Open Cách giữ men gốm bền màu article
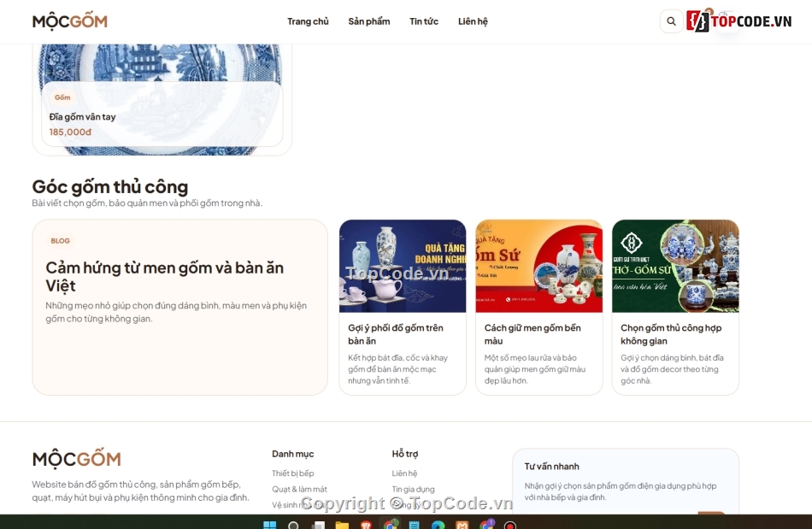The width and height of the screenshot is (812, 529). click(x=533, y=334)
